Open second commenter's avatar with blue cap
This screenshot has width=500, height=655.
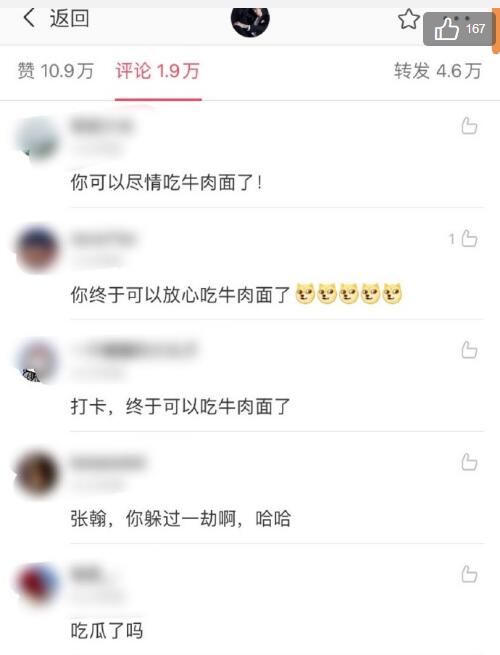pyautogui.click(x=38, y=249)
